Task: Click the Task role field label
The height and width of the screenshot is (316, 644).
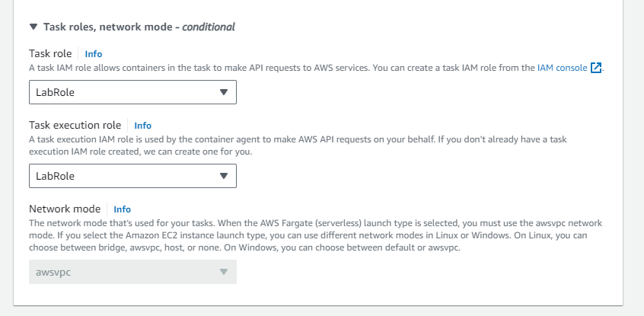Action: pyautogui.click(x=50, y=54)
